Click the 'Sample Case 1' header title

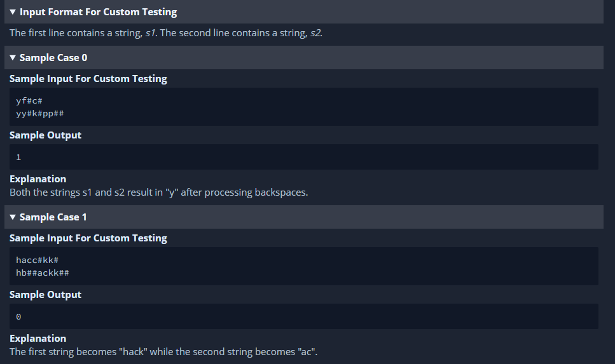point(53,217)
